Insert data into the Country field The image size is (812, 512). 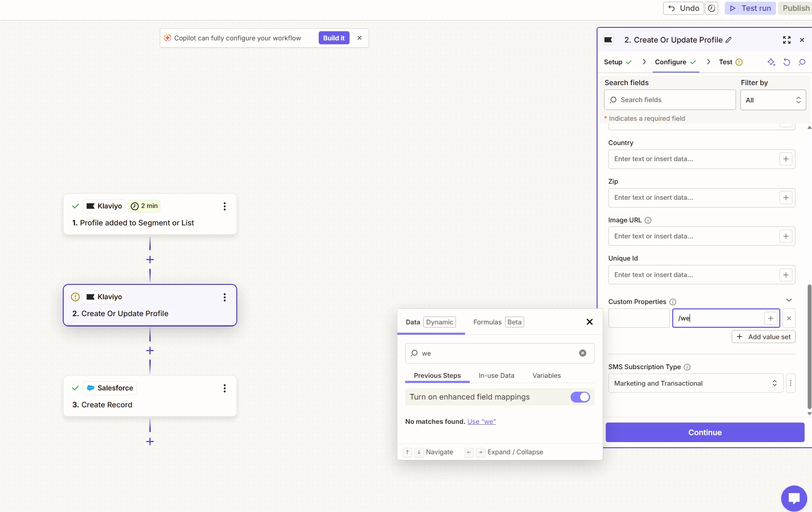coord(786,159)
